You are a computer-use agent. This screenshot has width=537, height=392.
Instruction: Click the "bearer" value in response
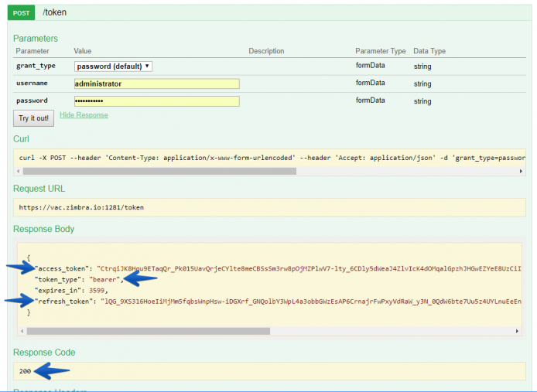click(x=104, y=280)
